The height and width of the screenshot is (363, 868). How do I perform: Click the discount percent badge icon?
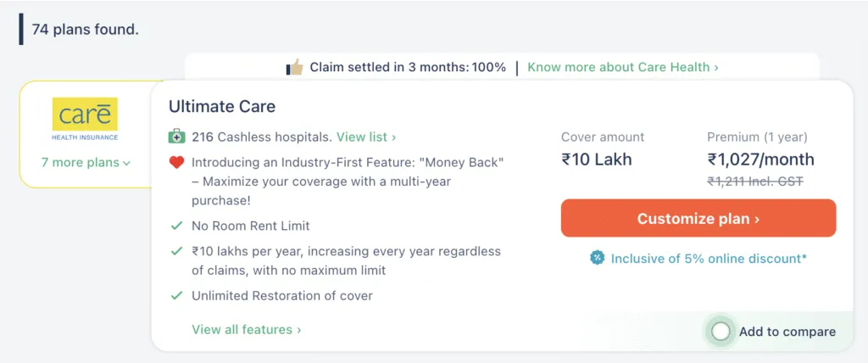coord(598,258)
